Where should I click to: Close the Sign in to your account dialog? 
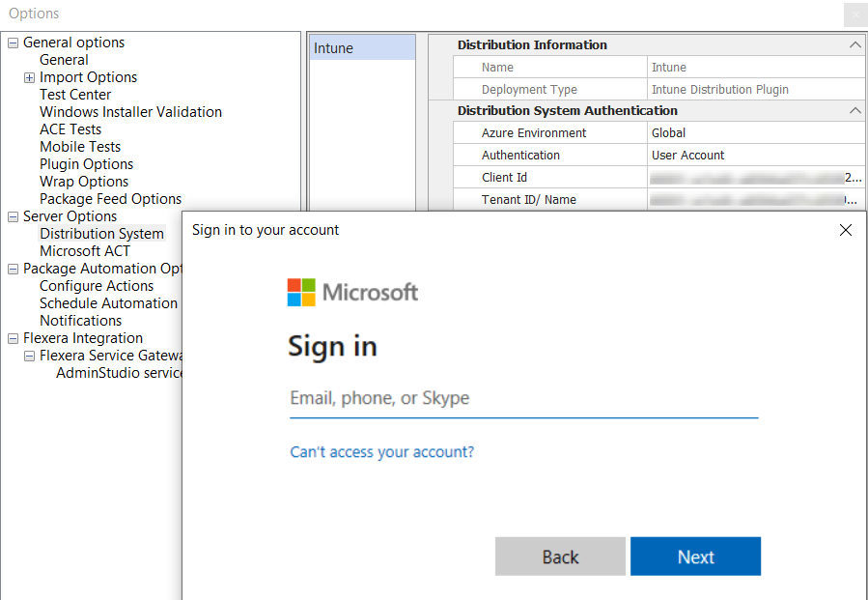pos(845,230)
